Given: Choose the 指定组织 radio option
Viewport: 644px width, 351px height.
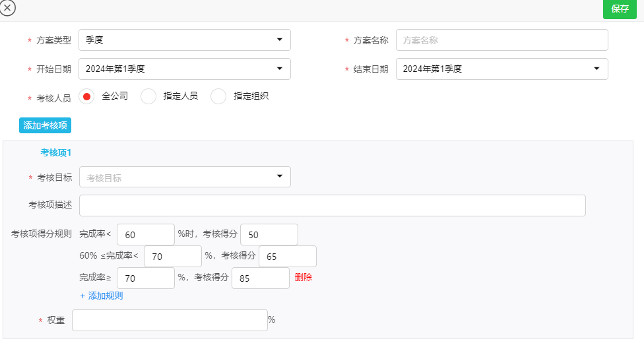Looking at the screenshot, I should tap(218, 96).
